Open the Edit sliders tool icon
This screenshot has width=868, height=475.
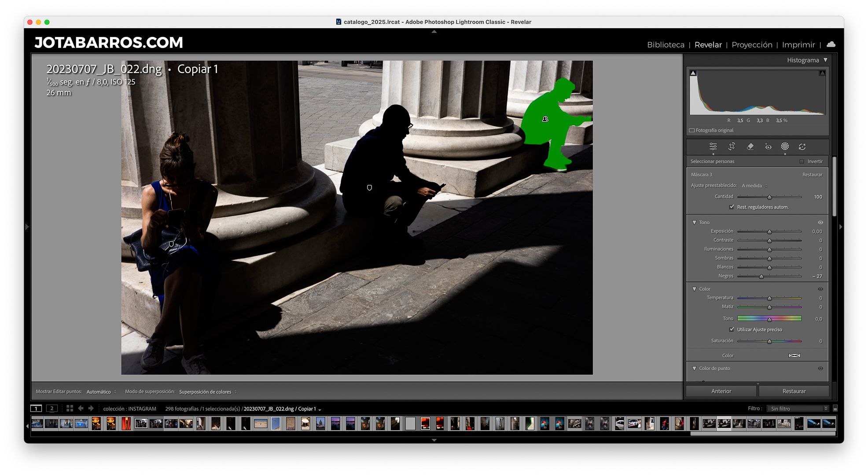(x=713, y=146)
